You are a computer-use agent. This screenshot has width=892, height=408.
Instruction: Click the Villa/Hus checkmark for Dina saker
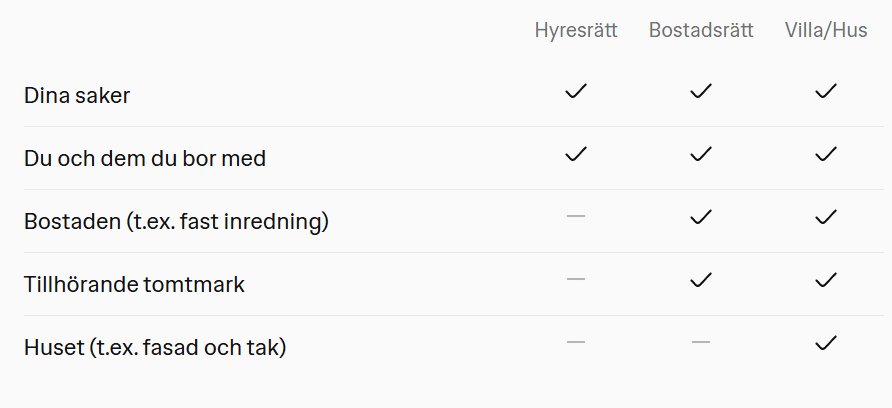(826, 91)
